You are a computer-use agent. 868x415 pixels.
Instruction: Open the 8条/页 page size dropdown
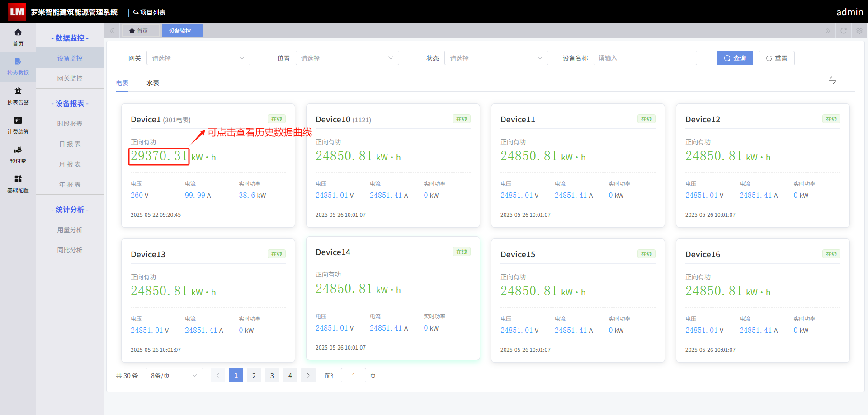pyautogui.click(x=175, y=375)
